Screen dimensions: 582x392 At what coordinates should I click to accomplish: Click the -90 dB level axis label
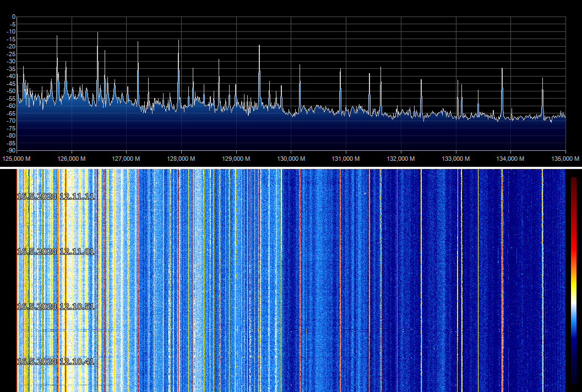coord(11,150)
